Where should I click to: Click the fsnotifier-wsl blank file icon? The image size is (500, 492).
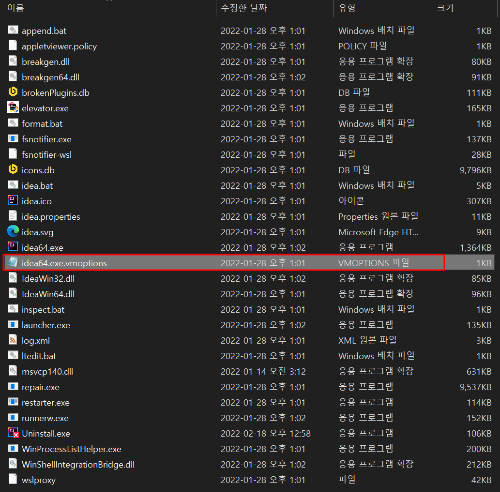[13, 154]
